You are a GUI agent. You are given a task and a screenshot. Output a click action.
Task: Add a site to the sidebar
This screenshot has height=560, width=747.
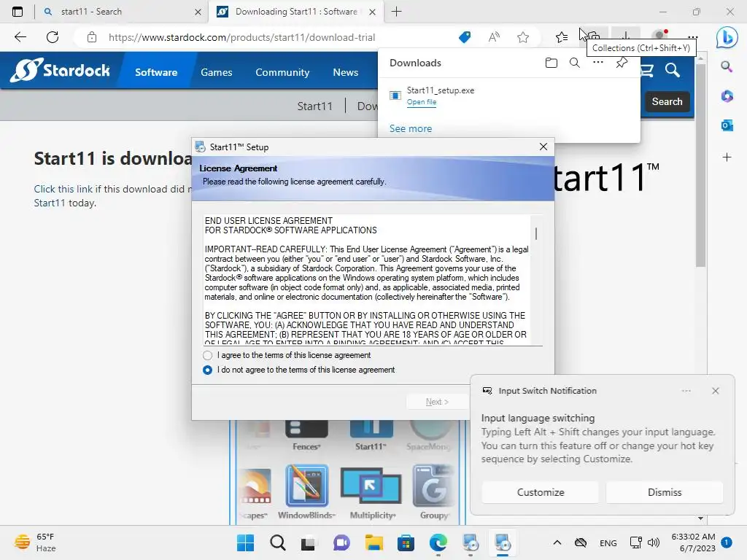pyautogui.click(x=727, y=157)
